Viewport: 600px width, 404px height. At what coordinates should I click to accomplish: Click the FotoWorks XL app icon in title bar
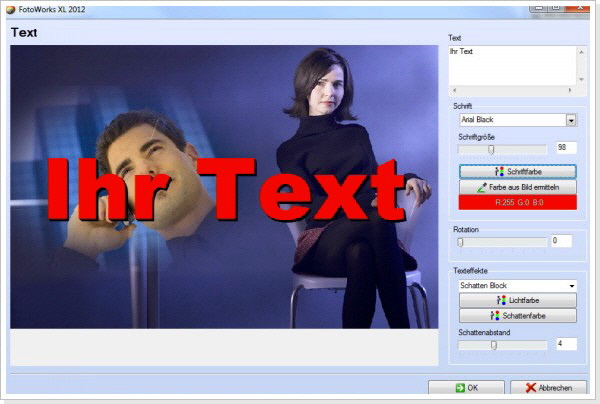click(10, 9)
